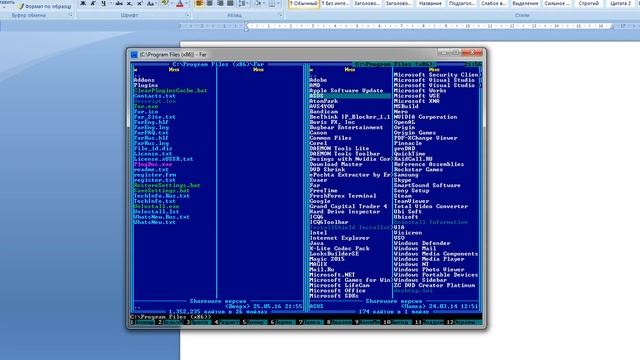Apply the Подзаголовок style

[462, 4]
